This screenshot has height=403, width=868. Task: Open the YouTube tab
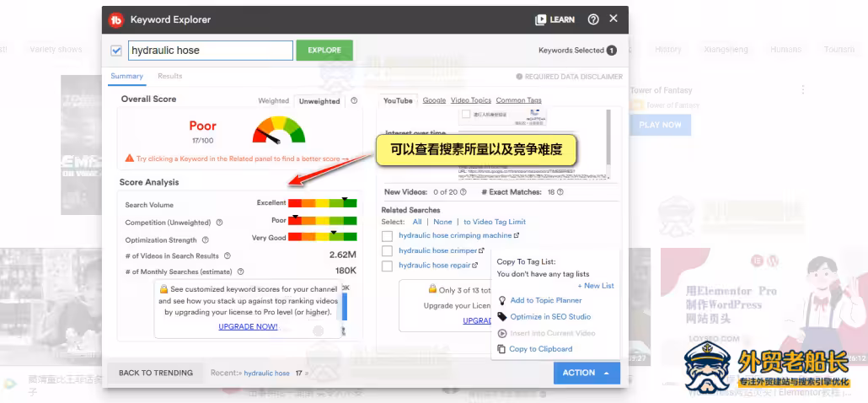pyautogui.click(x=398, y=101)
